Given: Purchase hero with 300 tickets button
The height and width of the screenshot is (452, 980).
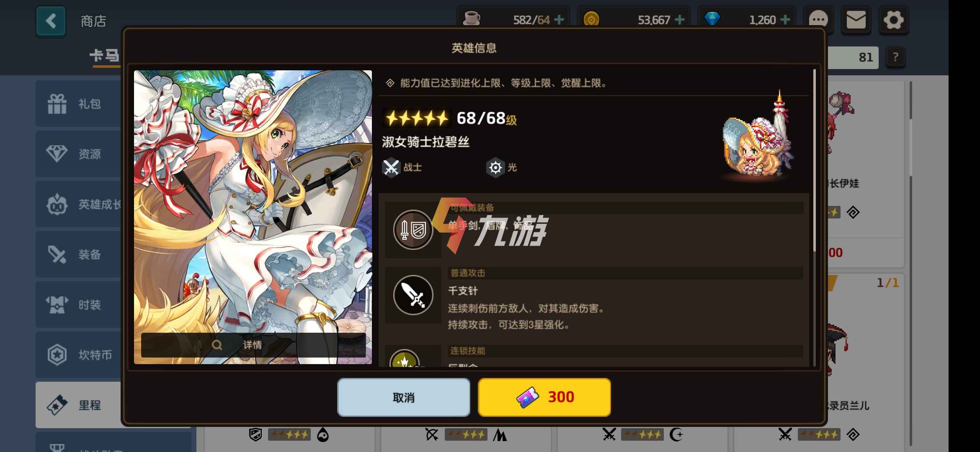Looking at the screenshot, I should click(544, 397).
